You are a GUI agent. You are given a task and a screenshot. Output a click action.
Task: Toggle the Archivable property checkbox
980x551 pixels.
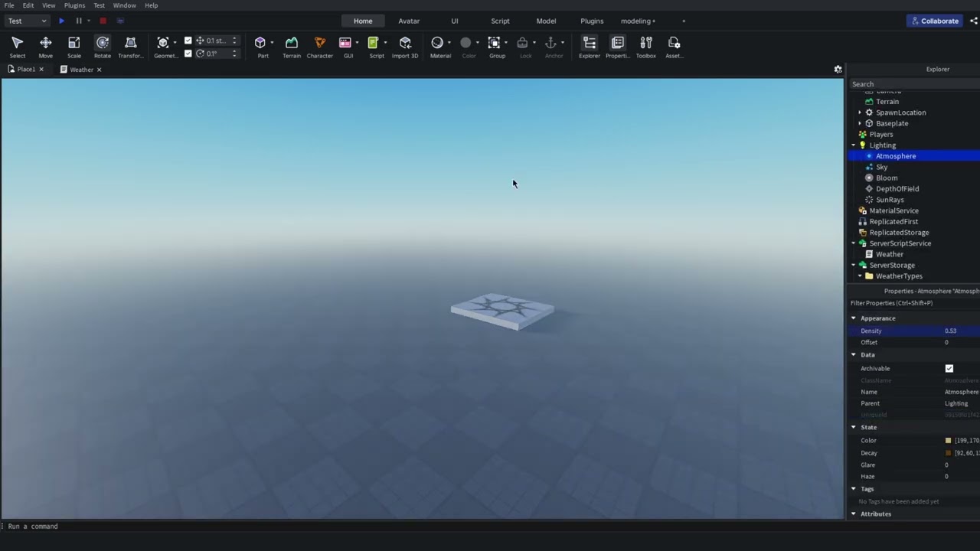tap(949, 368)
